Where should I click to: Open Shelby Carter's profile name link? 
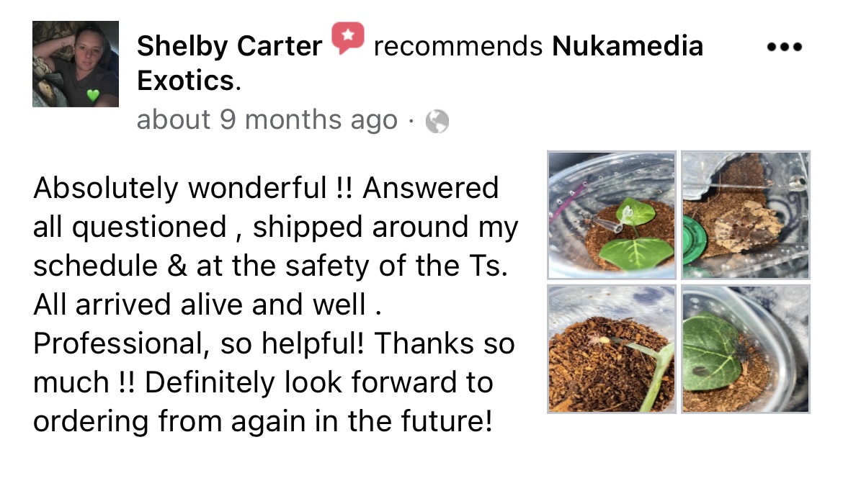coord(230,46)
